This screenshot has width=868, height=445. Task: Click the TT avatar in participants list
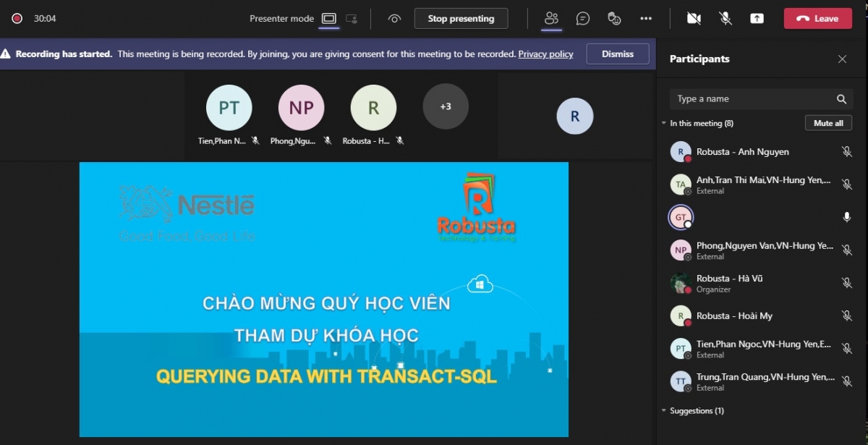681,381
